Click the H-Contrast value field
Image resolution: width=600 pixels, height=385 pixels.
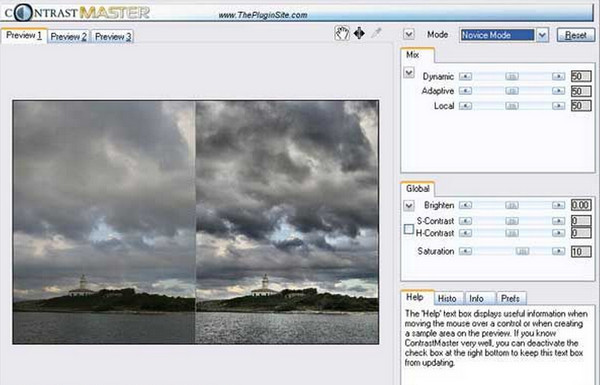pos(581,233)
